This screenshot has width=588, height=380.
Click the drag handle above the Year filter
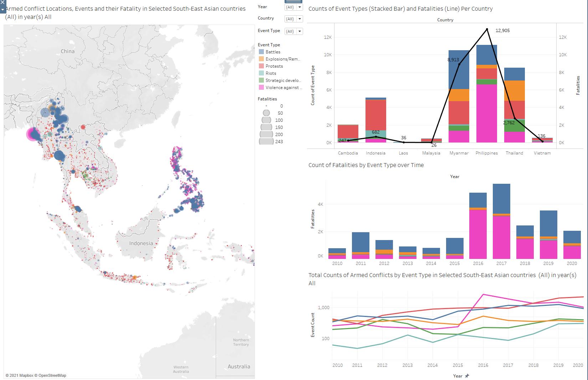pyautogui.click(x=294, y=1)
